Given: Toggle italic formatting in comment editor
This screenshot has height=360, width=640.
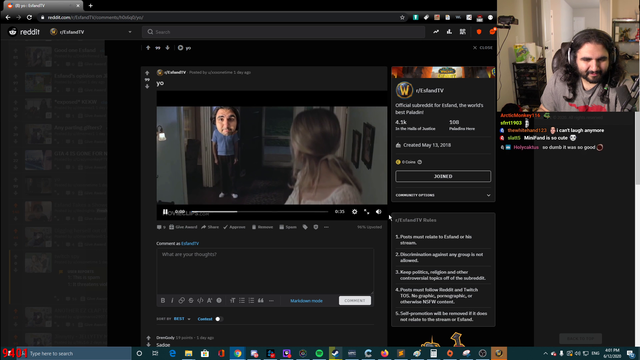Looking at the screenshot, I should click(x=172, y=300).
